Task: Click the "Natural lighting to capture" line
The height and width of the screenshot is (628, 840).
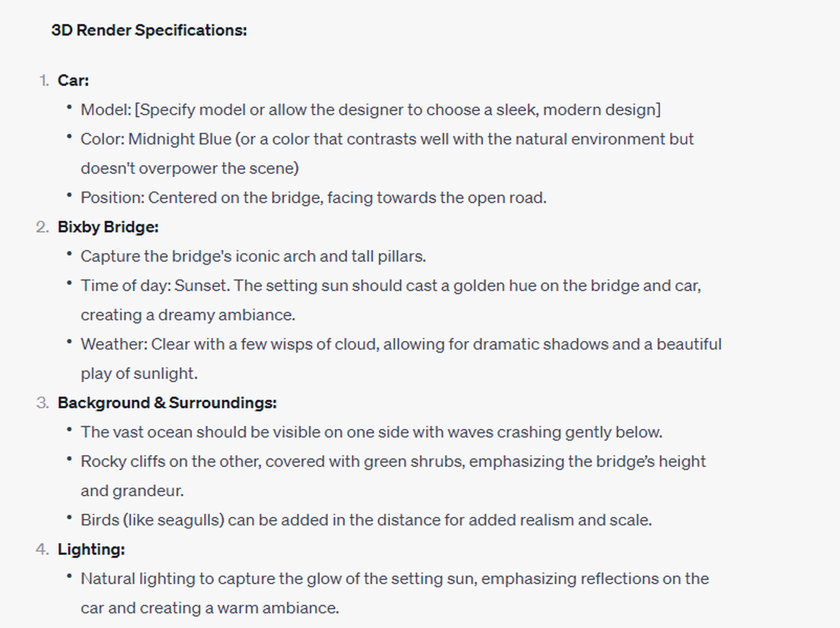Action: (394, 579)
